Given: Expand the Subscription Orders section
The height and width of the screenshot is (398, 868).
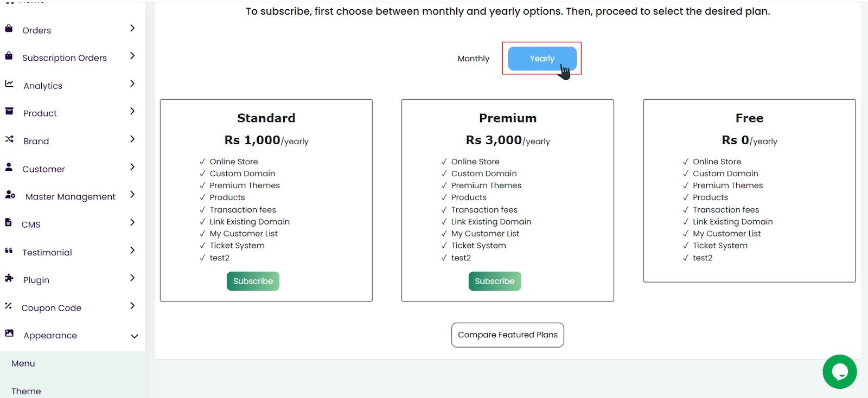Looking at the screenshot, I should (x=133, y=57).
